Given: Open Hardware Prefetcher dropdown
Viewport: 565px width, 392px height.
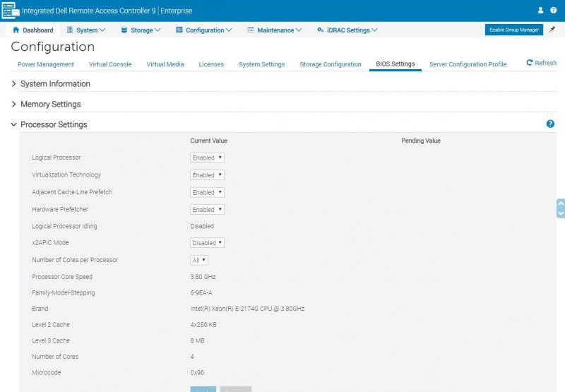Looking at the screenshot, I should (x=207, y=210).
